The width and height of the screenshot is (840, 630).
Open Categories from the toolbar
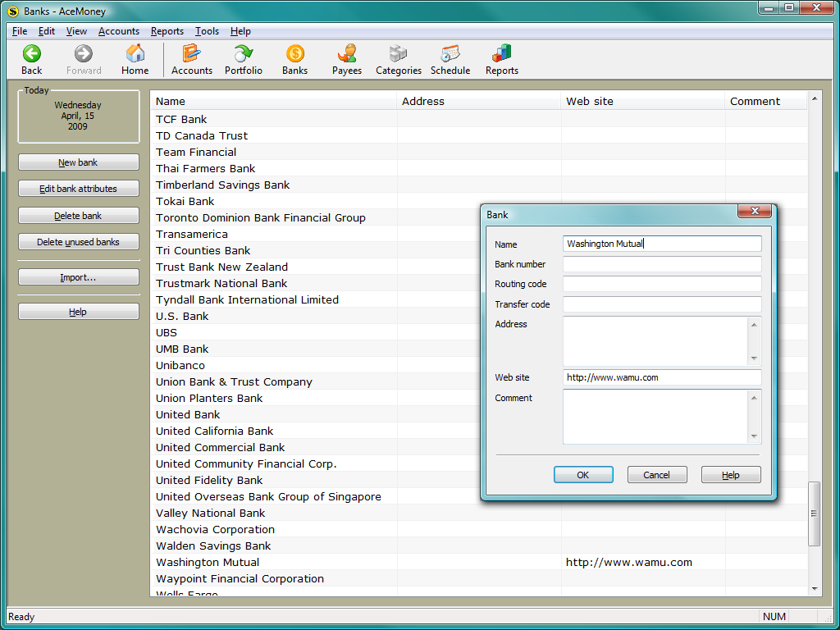coord(399,55)
